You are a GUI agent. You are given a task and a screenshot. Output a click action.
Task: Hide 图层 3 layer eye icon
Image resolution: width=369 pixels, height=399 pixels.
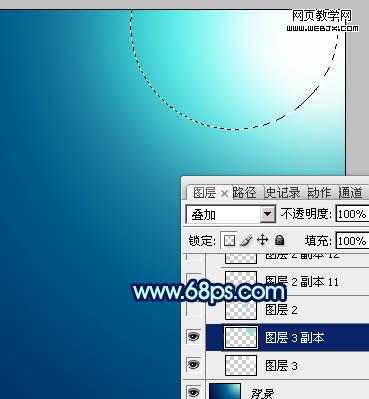194,364
